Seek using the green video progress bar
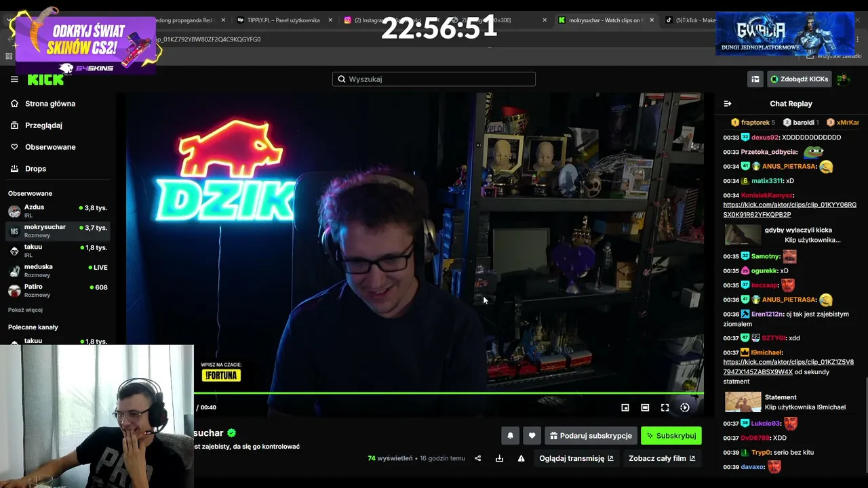The height and width of the screenshot is (488, 868). click(x=449, y=393)
